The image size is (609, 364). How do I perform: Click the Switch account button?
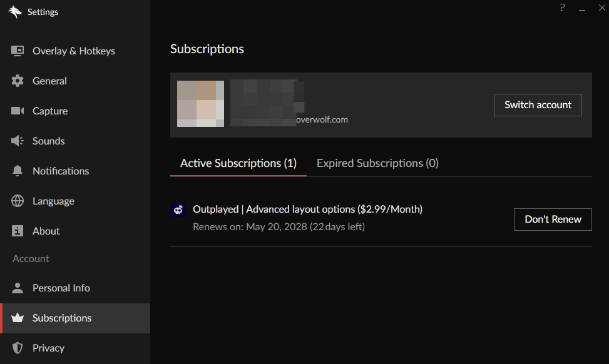538,105
